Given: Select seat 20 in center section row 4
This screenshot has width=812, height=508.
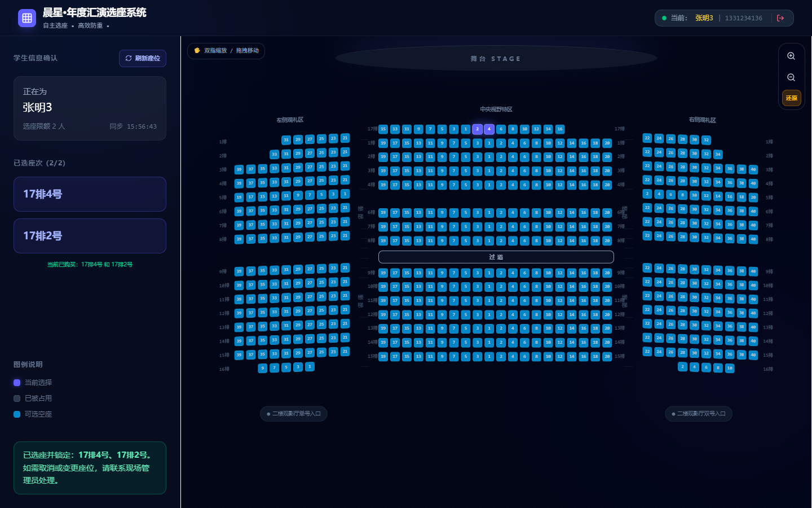Looking at the screenshot, I should 607,185.
